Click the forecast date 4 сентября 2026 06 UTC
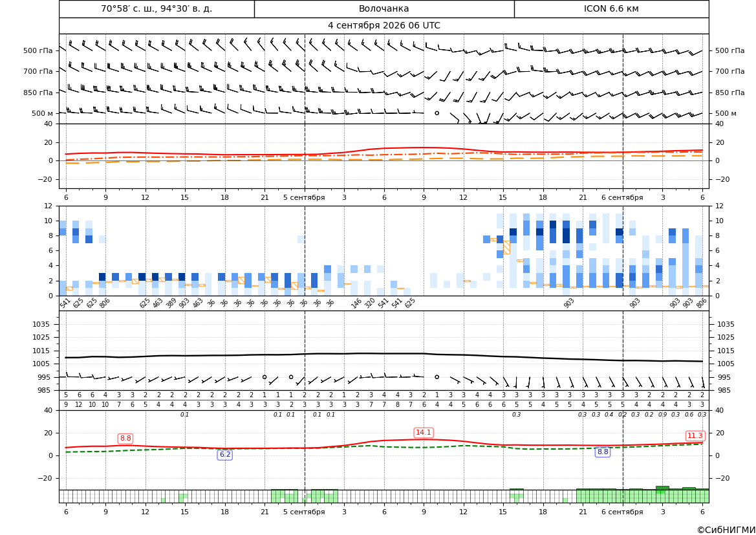This screenshot has width=756, height=535. [x=383, y=26]
